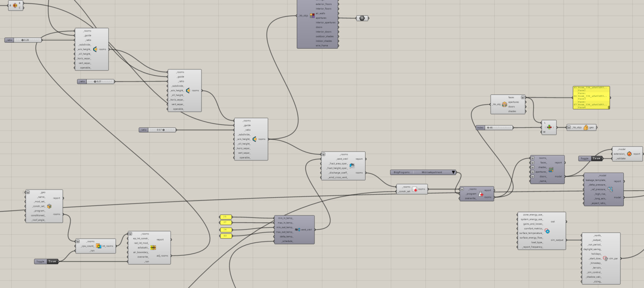
Task: Click the color-by-face-type visualize icon
Action: click(312, 16)
